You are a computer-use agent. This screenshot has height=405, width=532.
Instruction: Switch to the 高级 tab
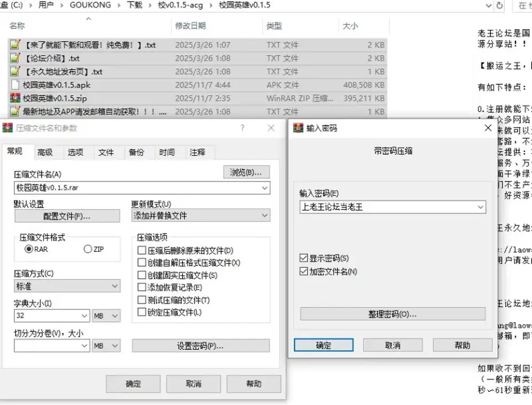45,152
